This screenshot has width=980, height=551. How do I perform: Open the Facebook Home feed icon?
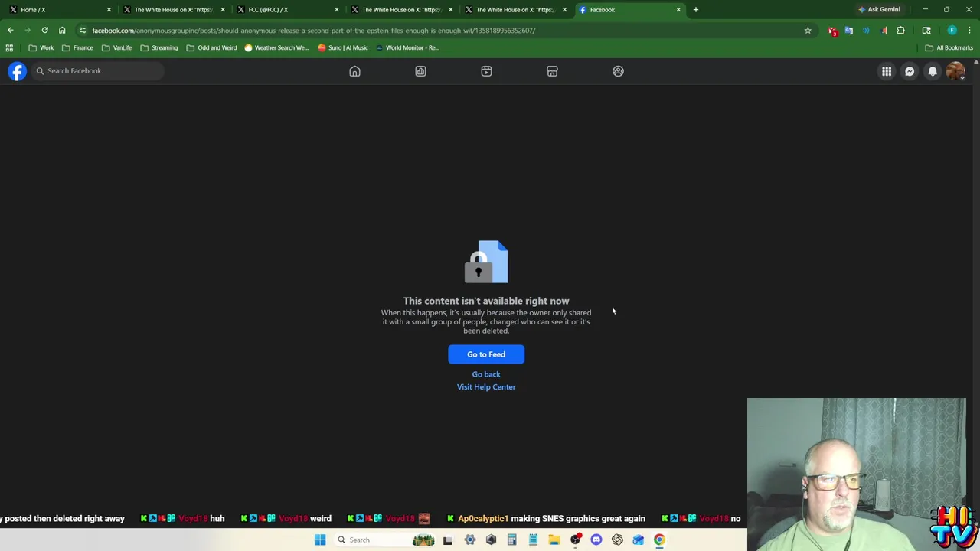[354, 71]
